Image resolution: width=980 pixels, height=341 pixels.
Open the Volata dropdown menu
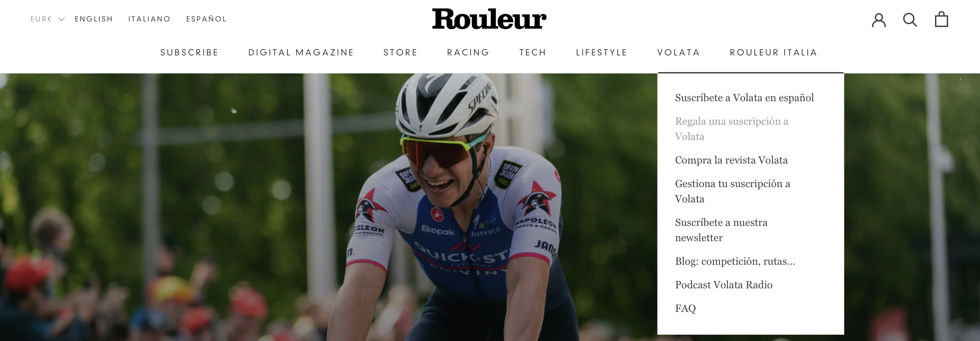[678, 53]
